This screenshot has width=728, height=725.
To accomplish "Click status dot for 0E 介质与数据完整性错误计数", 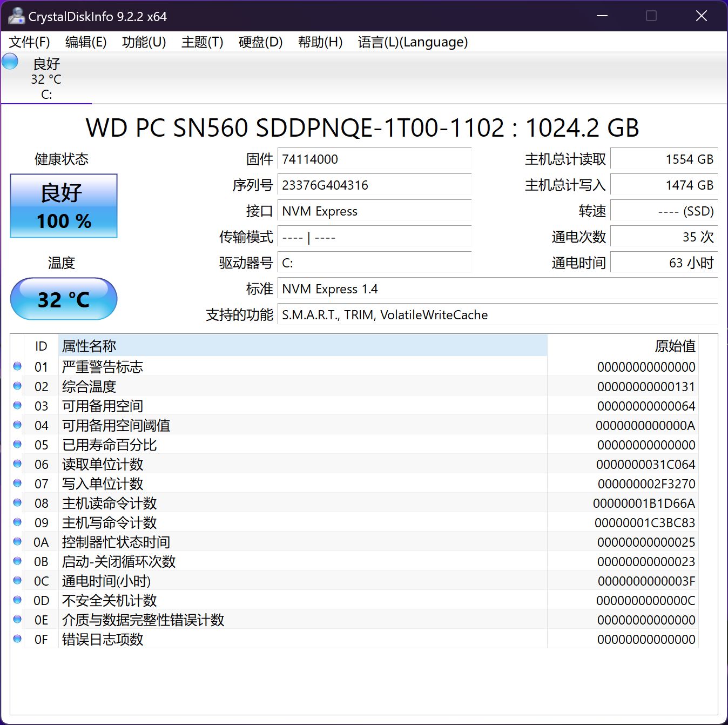I will tap(17, 619).
